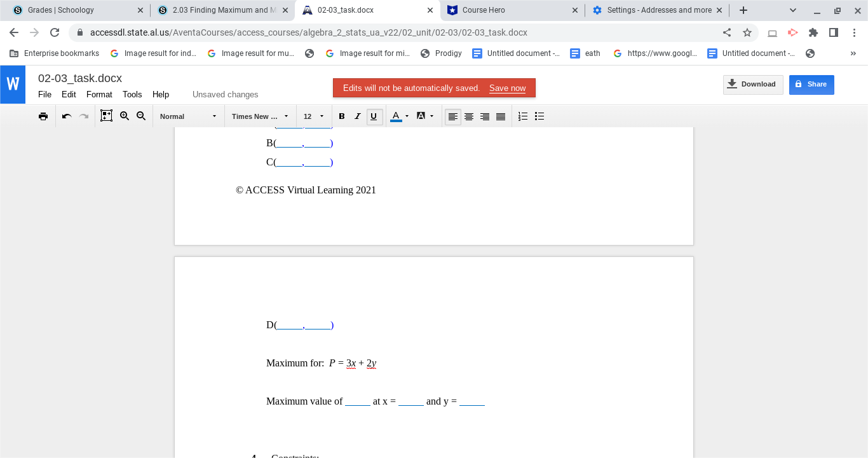Click the numbered list icon
Screen dimensions: 868x458
point(522,116)
